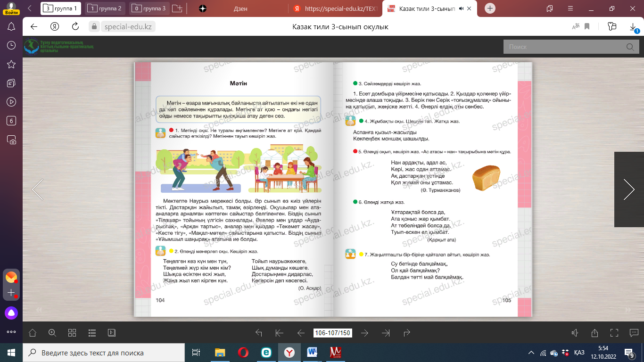
Task: Click the page number field 106-107/150
Action: pyautogui.click(x=333, y=333)
